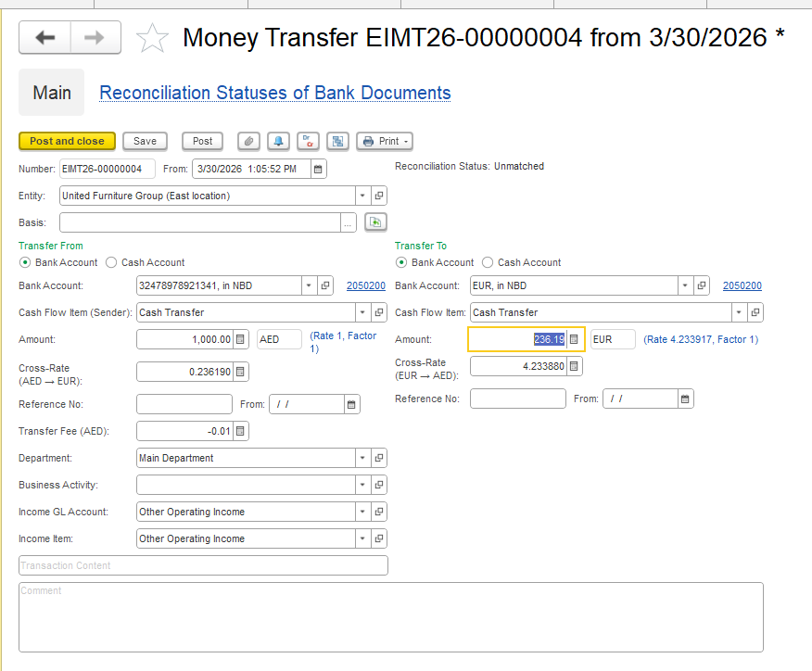Click the Post and close button
This screenshot has width=812, height=671.
[x=67, y=141]
